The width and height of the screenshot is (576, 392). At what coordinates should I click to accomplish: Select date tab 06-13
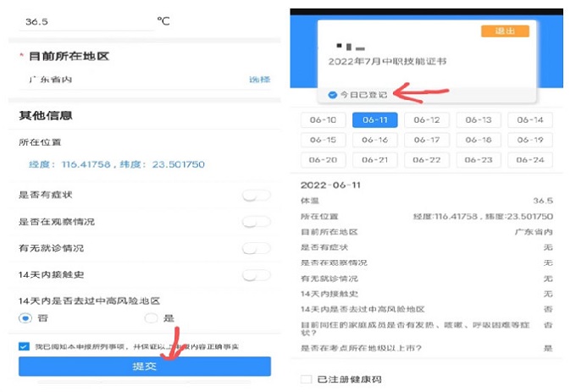(479, 120)
